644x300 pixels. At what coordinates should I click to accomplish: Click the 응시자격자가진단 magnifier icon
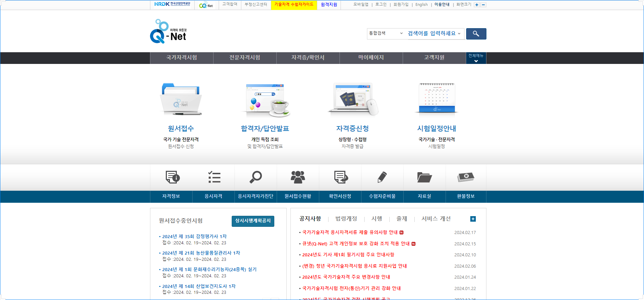click(256, 177)
